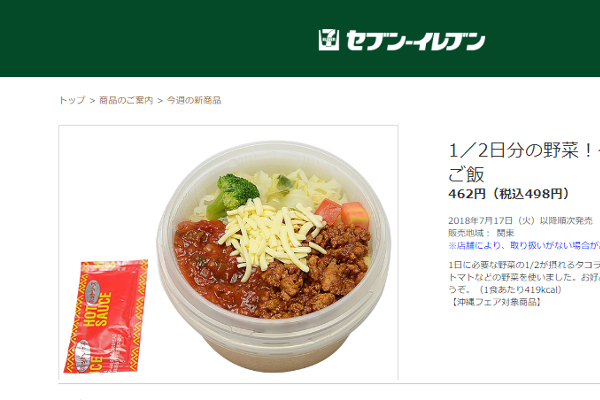Click the green header banner background
The height and width of the screenshot is (400, 600).
(x=153, y=38)
